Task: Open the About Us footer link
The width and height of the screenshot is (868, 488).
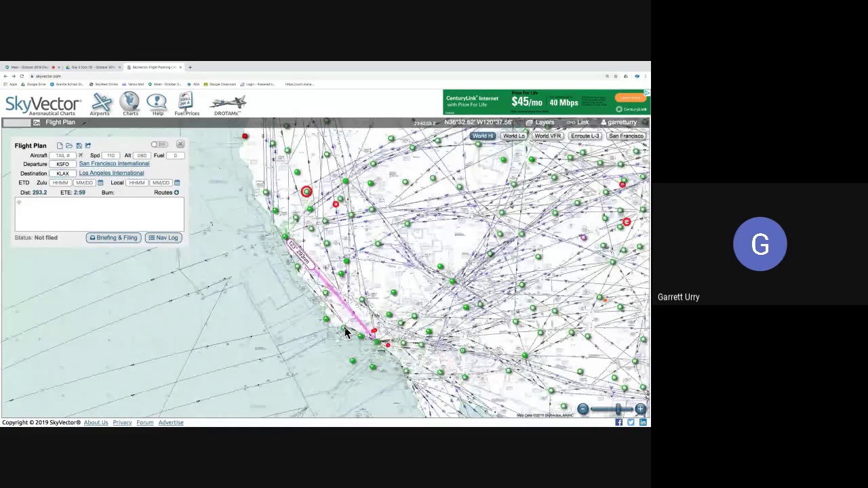Action: (x=96, y=423)
